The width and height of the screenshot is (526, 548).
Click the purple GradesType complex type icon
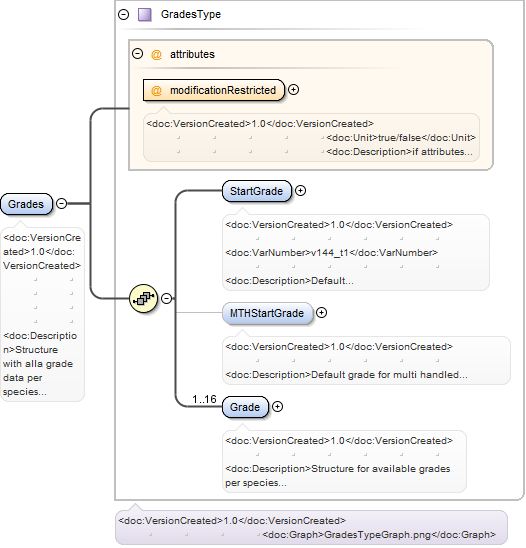tap(144, 15)
